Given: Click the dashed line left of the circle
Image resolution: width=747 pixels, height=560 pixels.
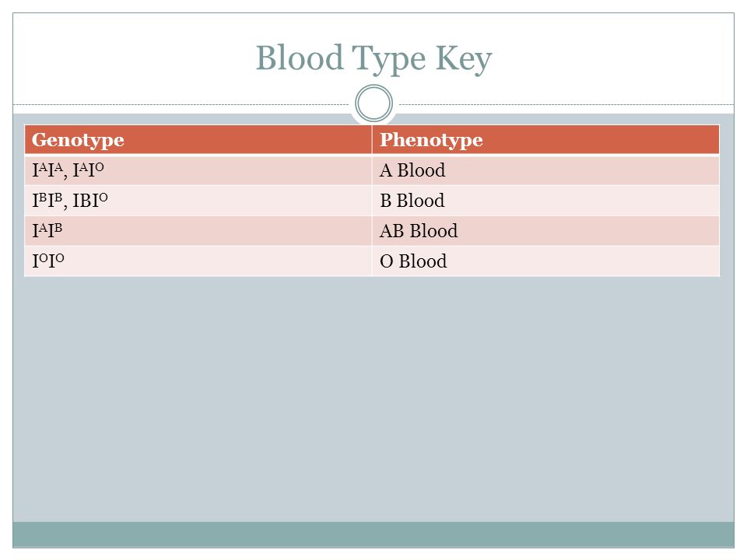Looking at the screenshot, I should [x=181, y=104].
